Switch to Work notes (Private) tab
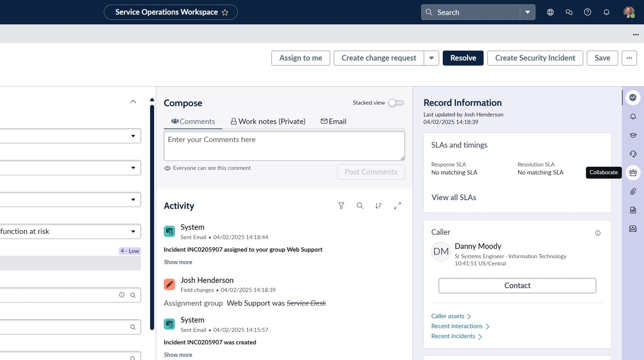644x360 pixels. [x=268, y=121]
